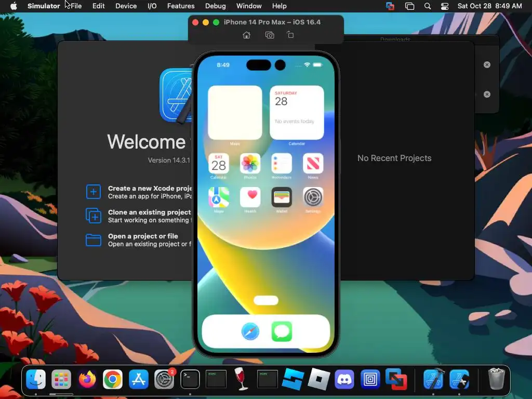532x399 pixels.
Task: Launch Roblox Studio blue icon in the Dock
Action: [x=293, y=379]
